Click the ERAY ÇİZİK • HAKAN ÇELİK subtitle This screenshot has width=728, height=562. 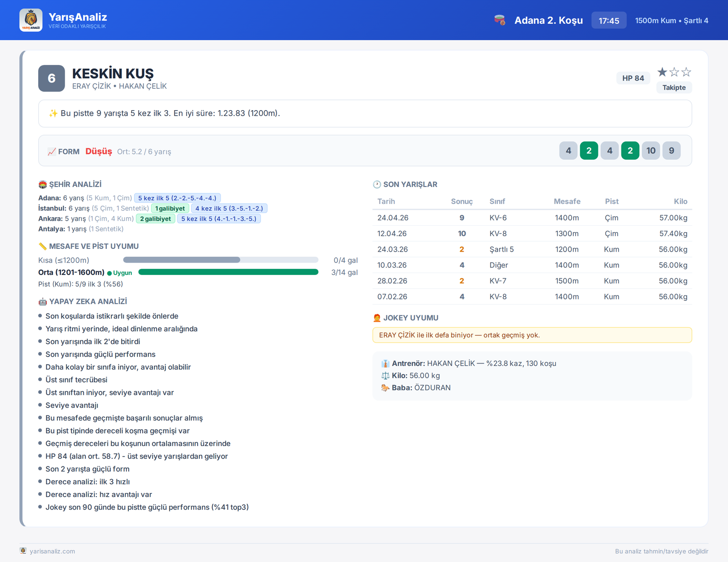119,86
